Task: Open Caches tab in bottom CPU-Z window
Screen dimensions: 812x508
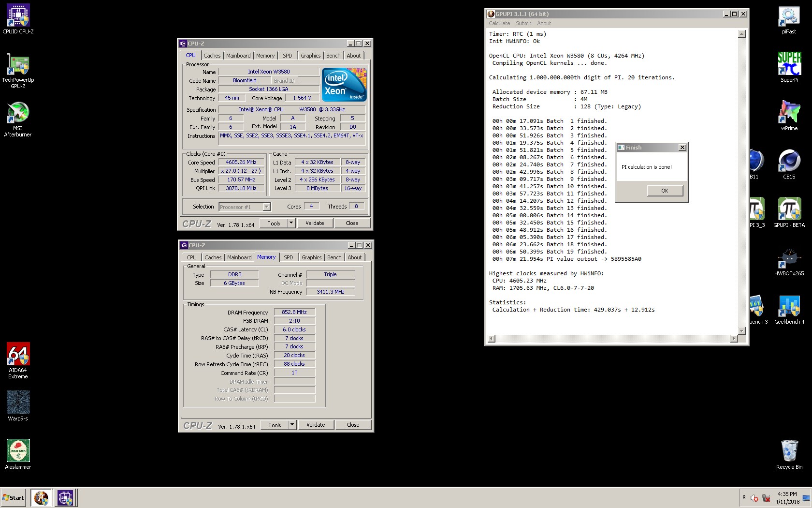Action: (213, 257)
